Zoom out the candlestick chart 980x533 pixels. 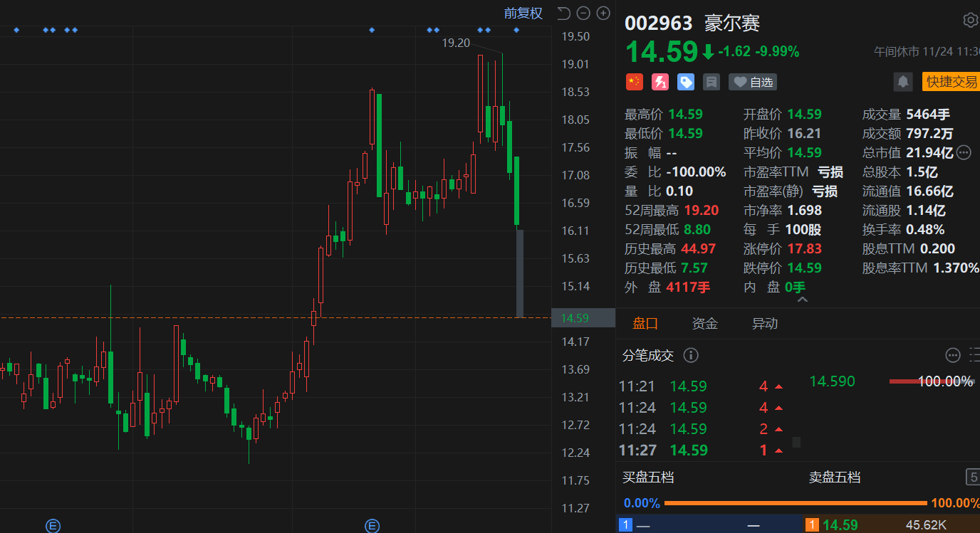coord(583,13)
